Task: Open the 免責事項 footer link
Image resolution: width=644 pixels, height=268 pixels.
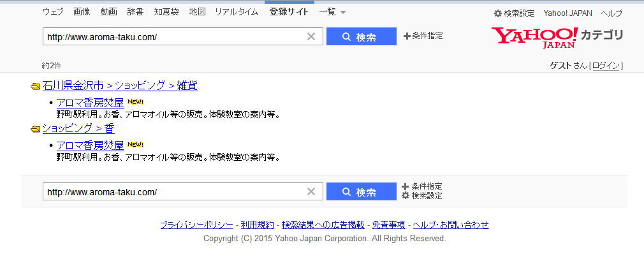Action: coord(388,225)
